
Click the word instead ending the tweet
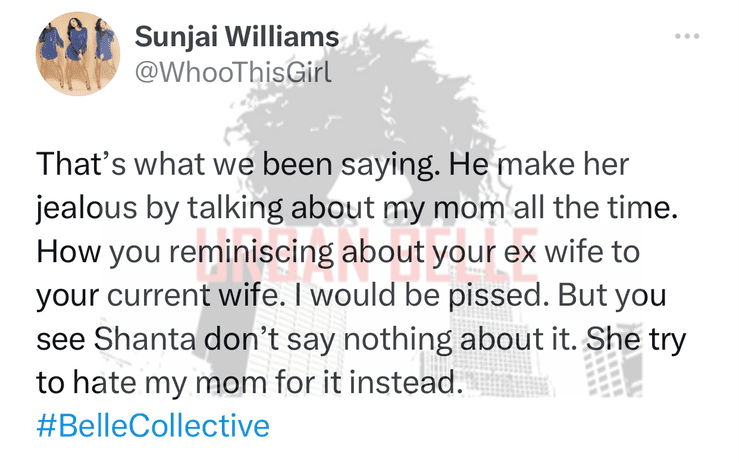click(402, 382)
